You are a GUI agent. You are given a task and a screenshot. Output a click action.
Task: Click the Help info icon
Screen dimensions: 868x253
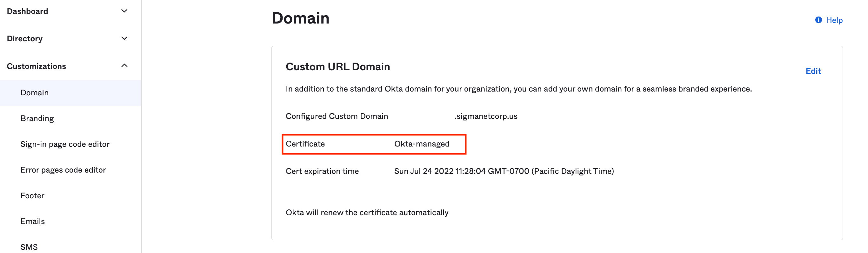pos(818,20)
